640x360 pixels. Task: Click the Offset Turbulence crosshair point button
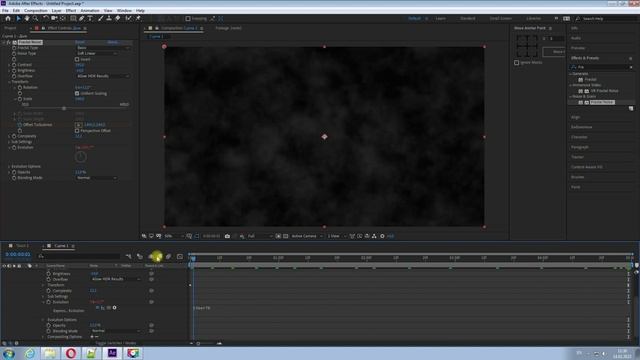(79, 125)
